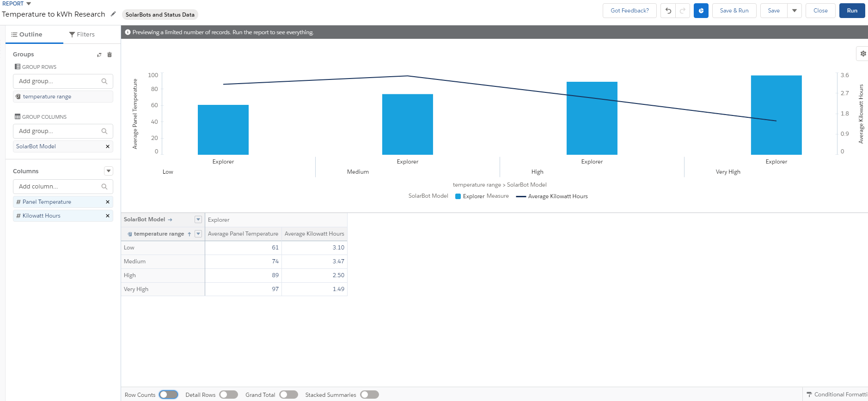868x401 pixels.
Task: Click the redo arrow icon
Action: tap(683, 11)
